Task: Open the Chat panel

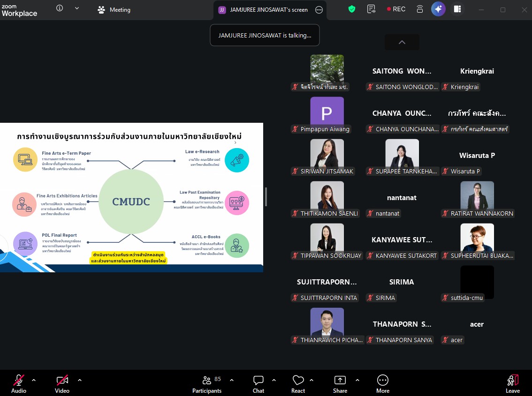Action: point(258,384)
